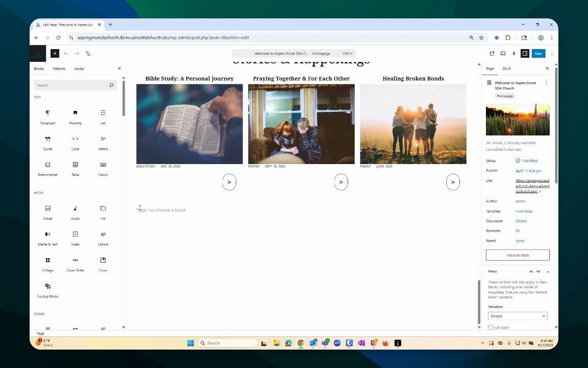Open the editor Options three-dot menu

[x=551, y=54]
